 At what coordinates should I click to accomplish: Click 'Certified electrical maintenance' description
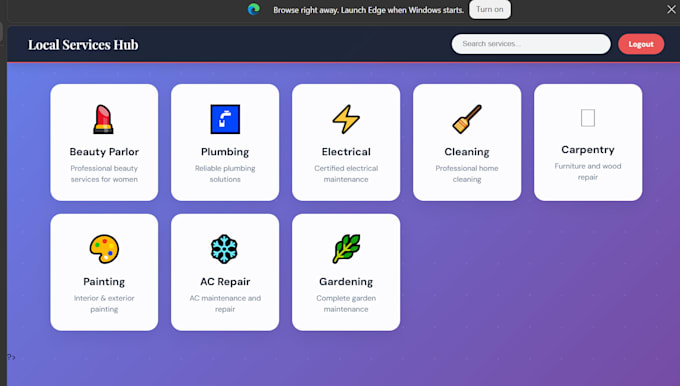[346, 173]
